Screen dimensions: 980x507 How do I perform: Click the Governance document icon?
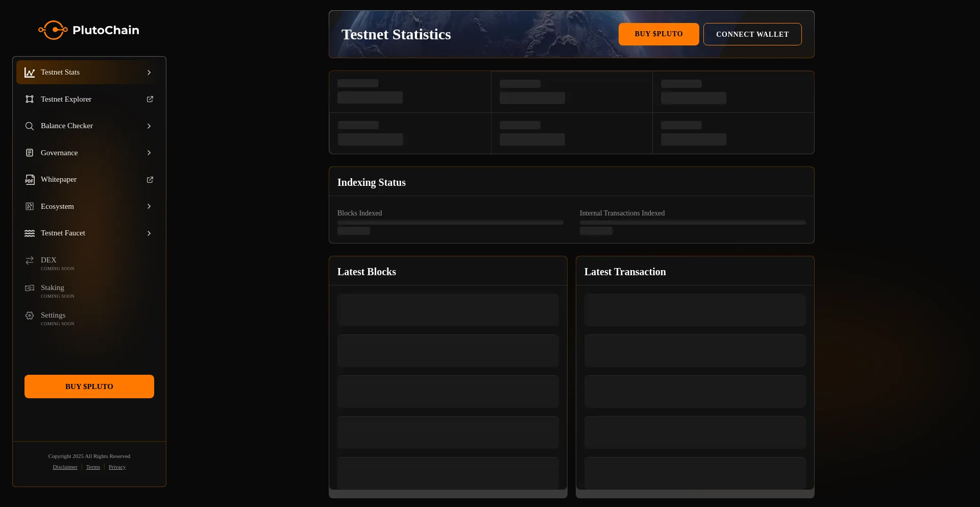(30, 153)
